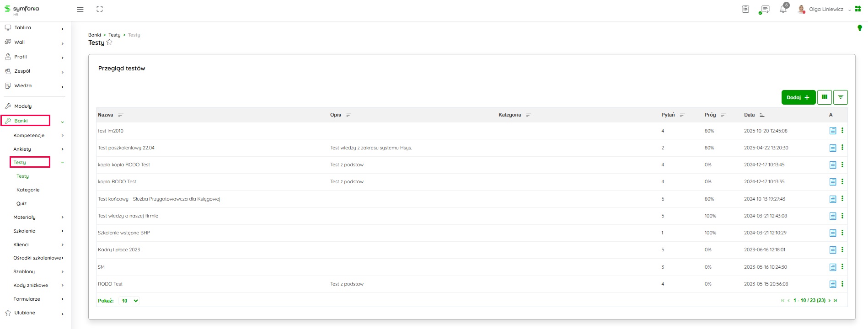This screenshot has width=868, height=329.
Task: Select Kategorie in the sidebar
Action: (28, 190)
